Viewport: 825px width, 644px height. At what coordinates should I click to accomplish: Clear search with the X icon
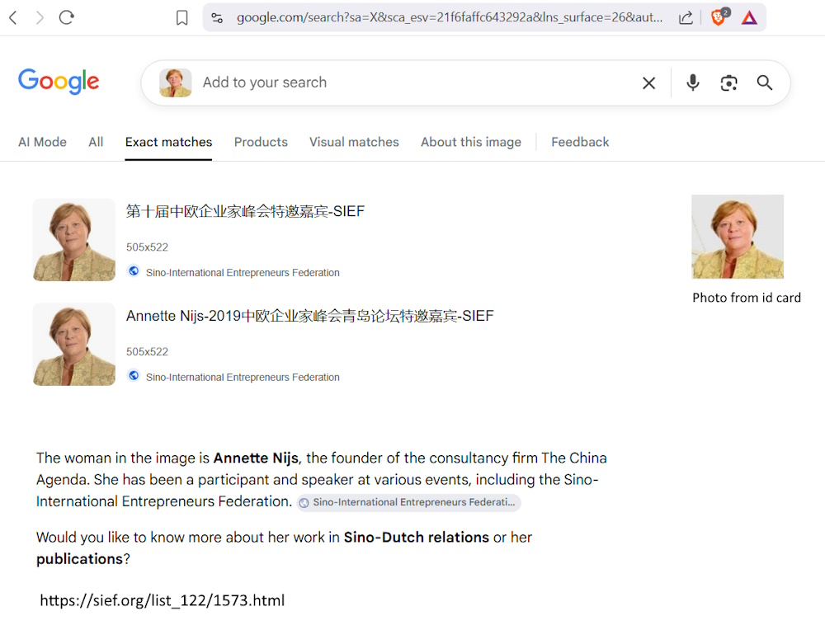click(649, 82)
